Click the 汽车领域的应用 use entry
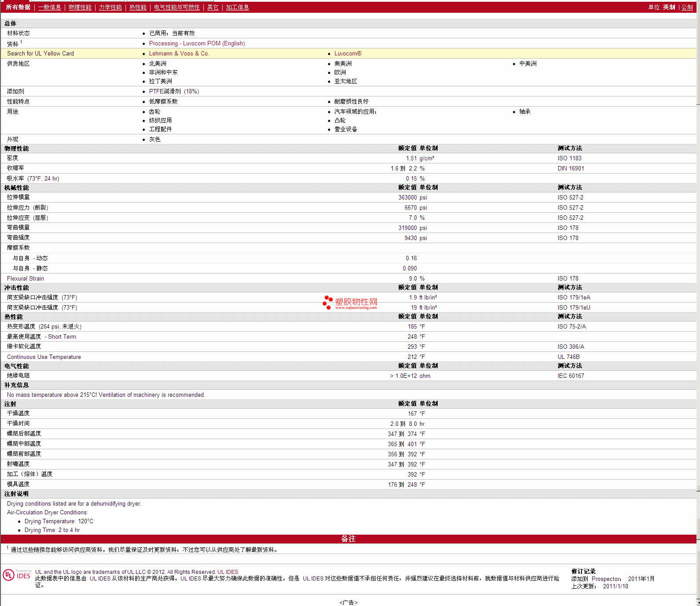 [x=355, y=111]
